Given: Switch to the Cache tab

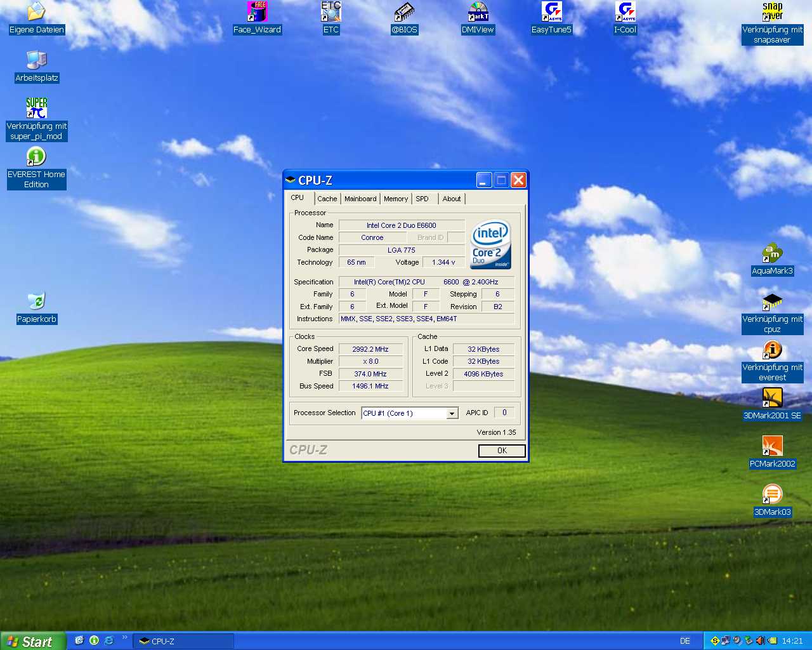Looking at the screenshot, I should [x=327, y=199].
